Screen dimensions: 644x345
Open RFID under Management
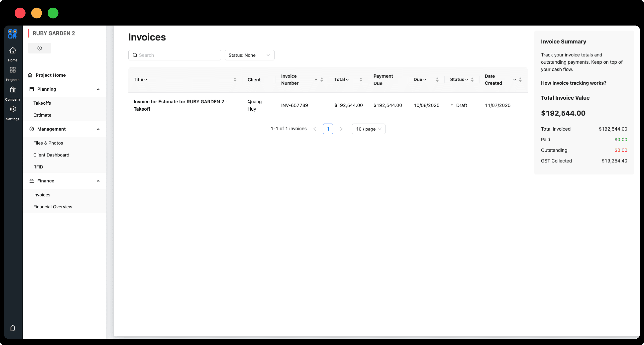tap(38, 167)
